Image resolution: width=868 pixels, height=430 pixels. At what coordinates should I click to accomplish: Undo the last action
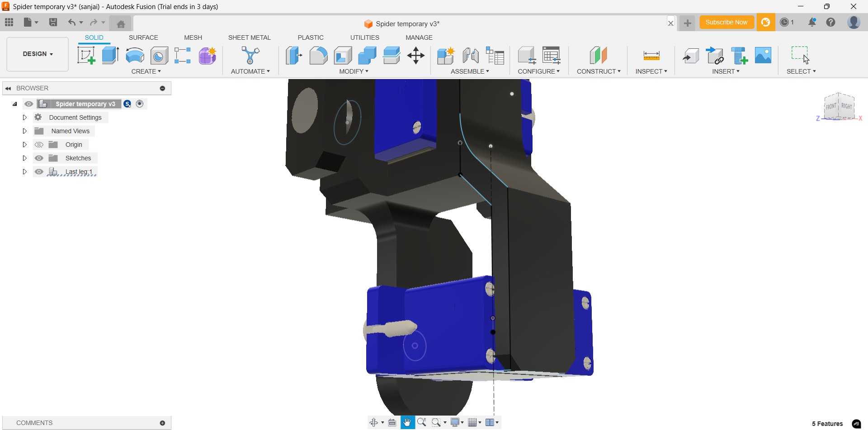click(x=71, y=22)
